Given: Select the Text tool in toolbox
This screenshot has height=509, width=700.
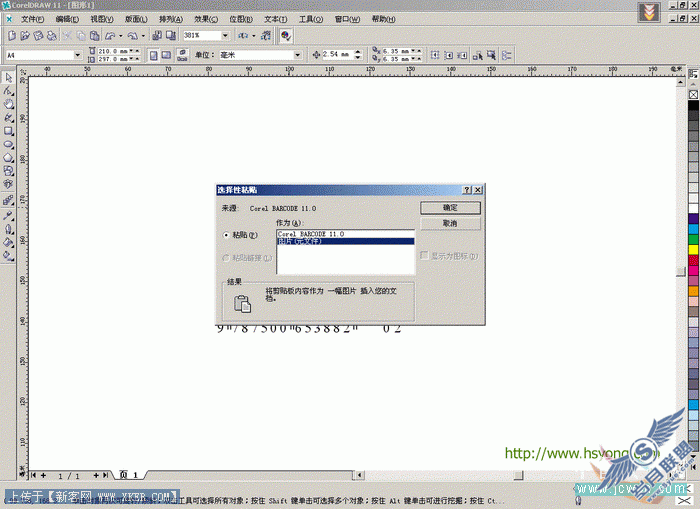Looking at the screenshot, I should coord(8,184).
